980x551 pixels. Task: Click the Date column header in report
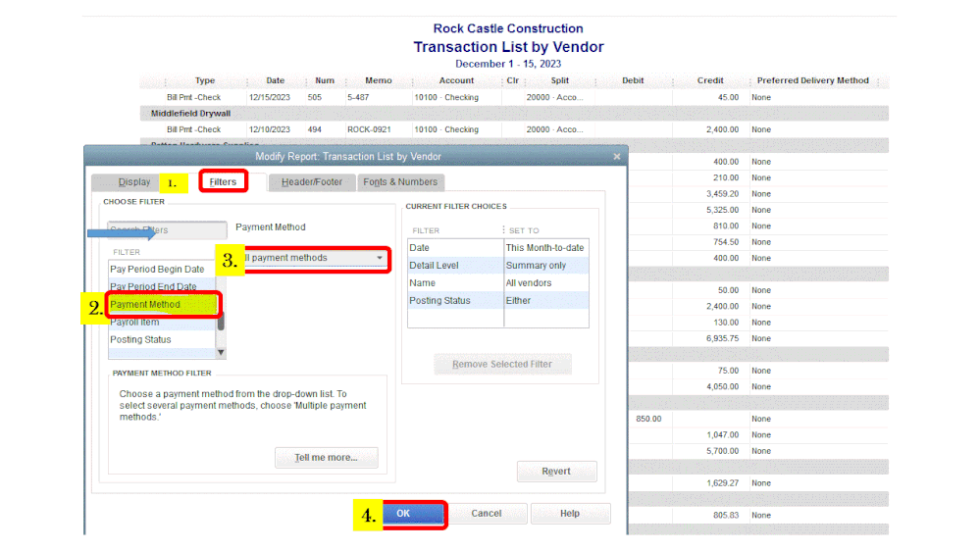point(275,80)
